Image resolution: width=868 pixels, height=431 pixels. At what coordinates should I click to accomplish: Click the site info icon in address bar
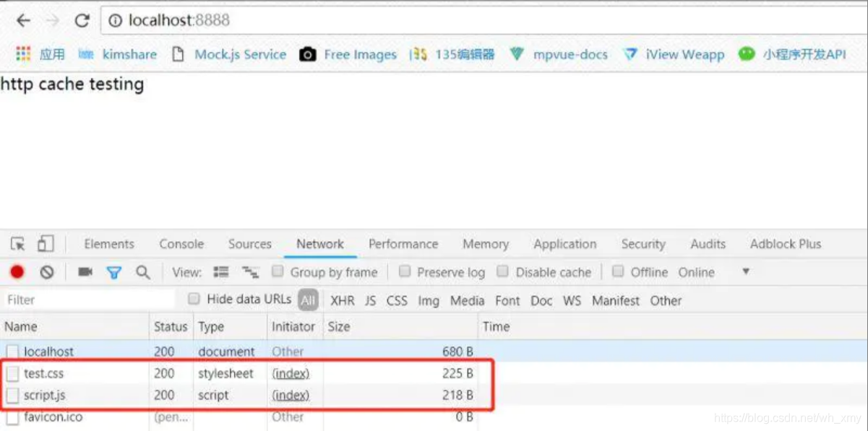(x=116, y=20)
